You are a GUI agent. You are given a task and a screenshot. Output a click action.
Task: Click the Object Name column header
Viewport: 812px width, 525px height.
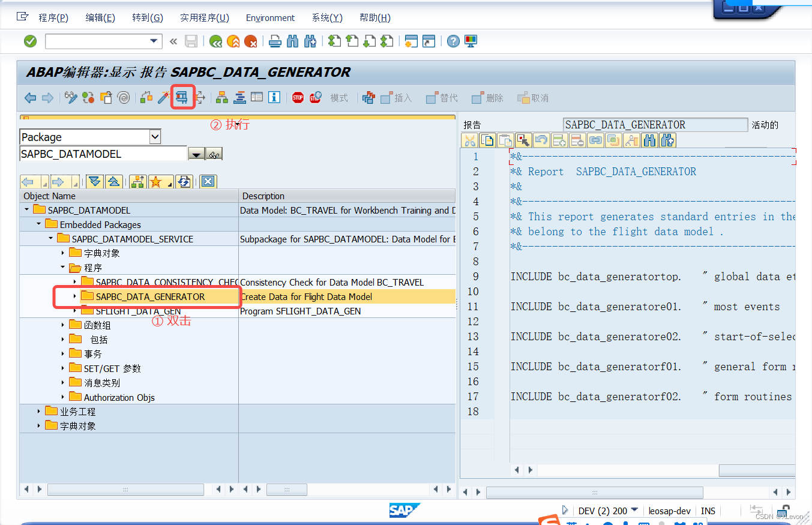tap(129, 196)
